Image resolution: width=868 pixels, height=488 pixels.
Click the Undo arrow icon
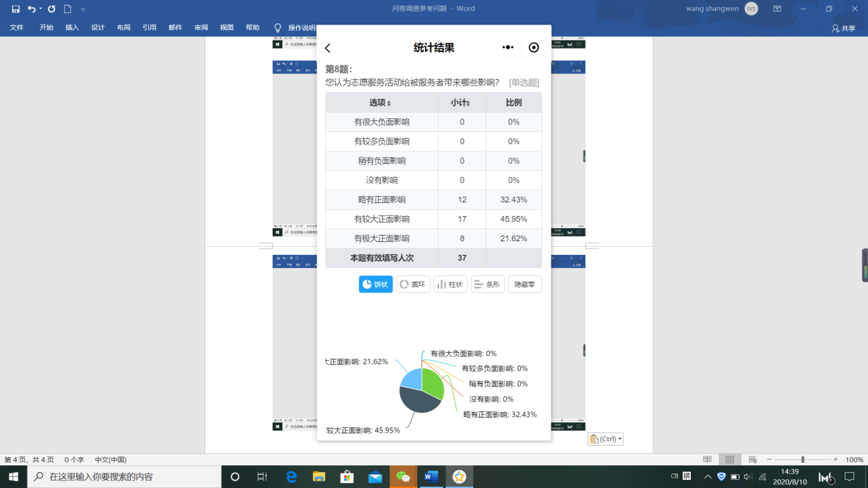tap(31, 9)
